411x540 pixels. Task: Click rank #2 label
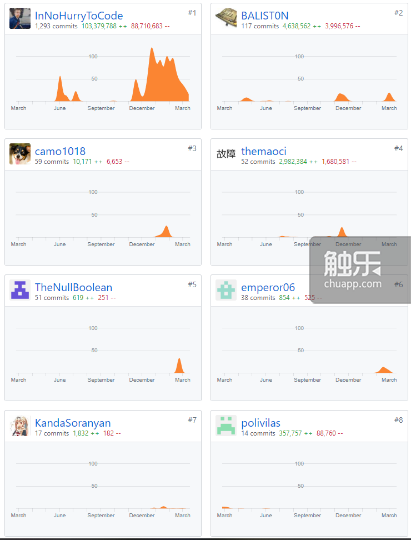pyautogui.click(x=399, y=13)
